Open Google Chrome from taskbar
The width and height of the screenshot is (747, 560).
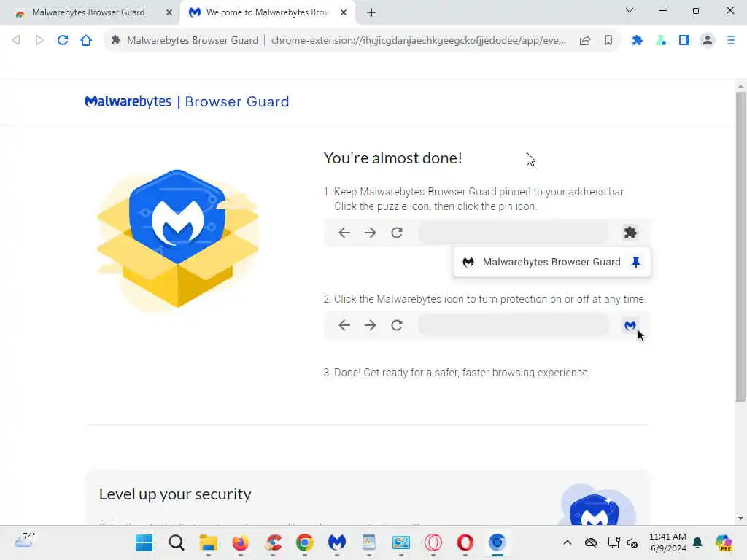tap(305, 542)
